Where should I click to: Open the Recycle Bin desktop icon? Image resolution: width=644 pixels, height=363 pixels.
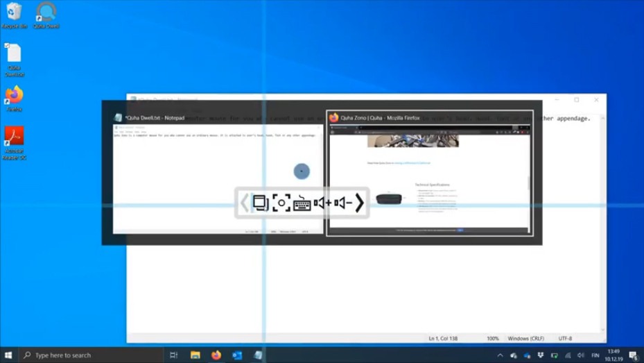[x=15, y=16]
